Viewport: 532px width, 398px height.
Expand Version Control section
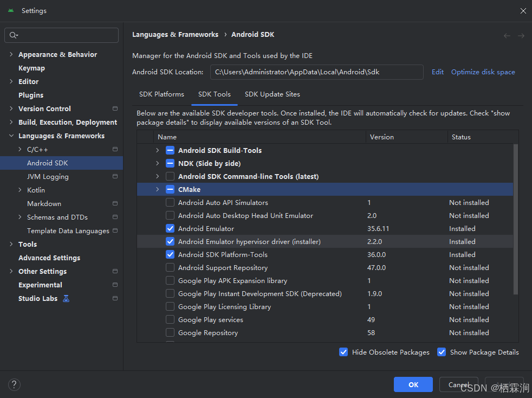tap(11, 108)
